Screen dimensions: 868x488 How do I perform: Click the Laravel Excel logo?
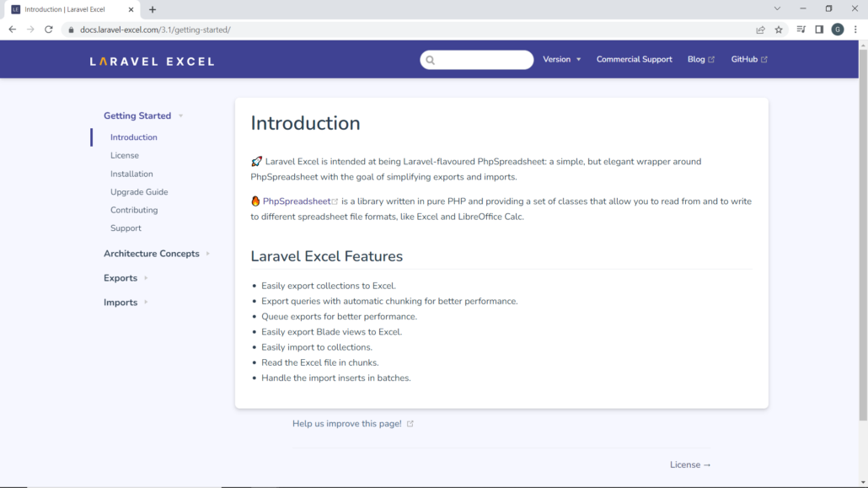click(153, 62)
